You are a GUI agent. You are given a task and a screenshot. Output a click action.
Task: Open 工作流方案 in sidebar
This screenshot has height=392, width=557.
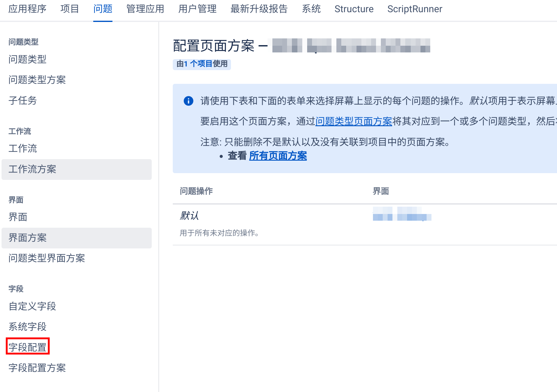tap(76, 169)
